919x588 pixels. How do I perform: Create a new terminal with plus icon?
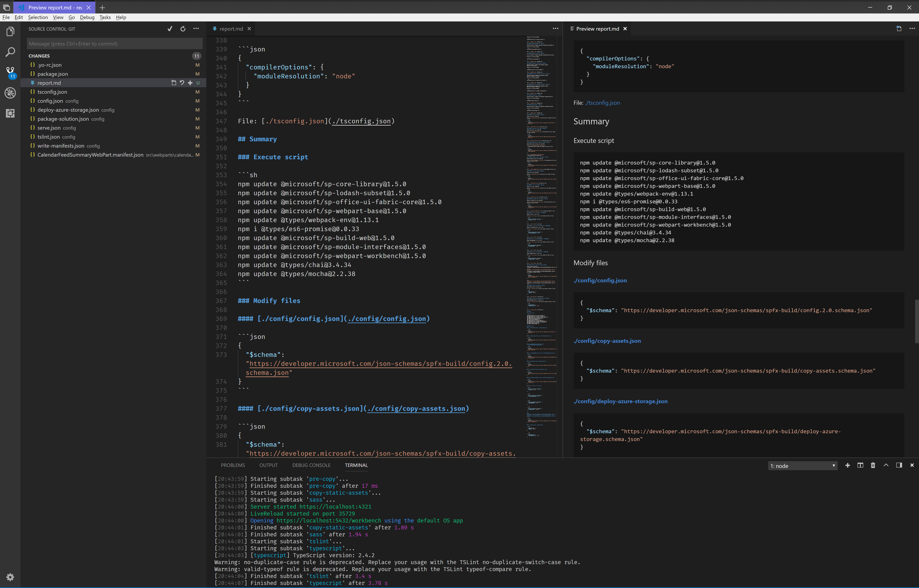point(848,465)
